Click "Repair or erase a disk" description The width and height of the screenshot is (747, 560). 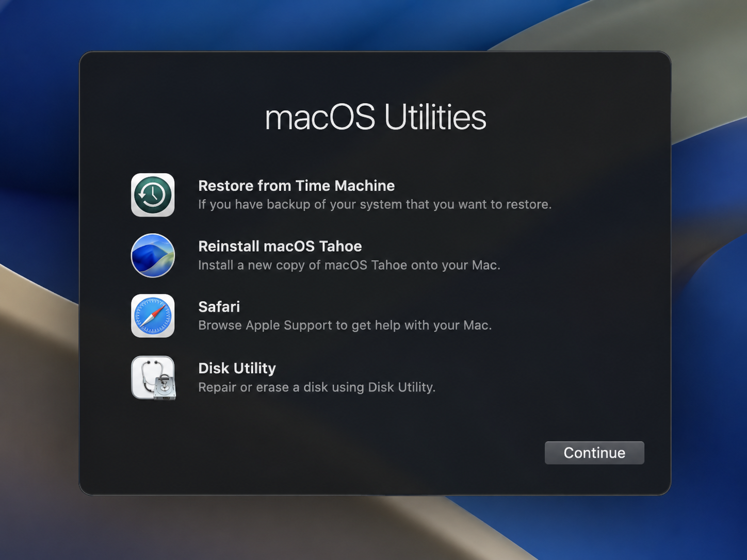tap(317, 387)
